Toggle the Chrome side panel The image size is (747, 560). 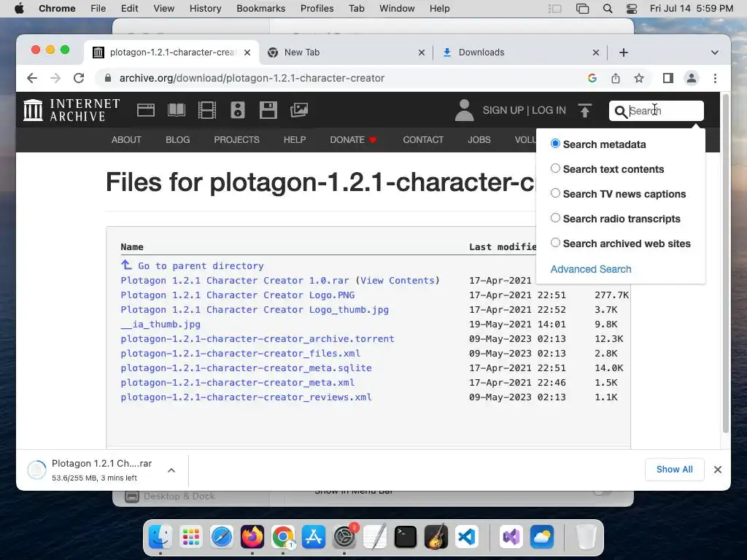point(668,78)
